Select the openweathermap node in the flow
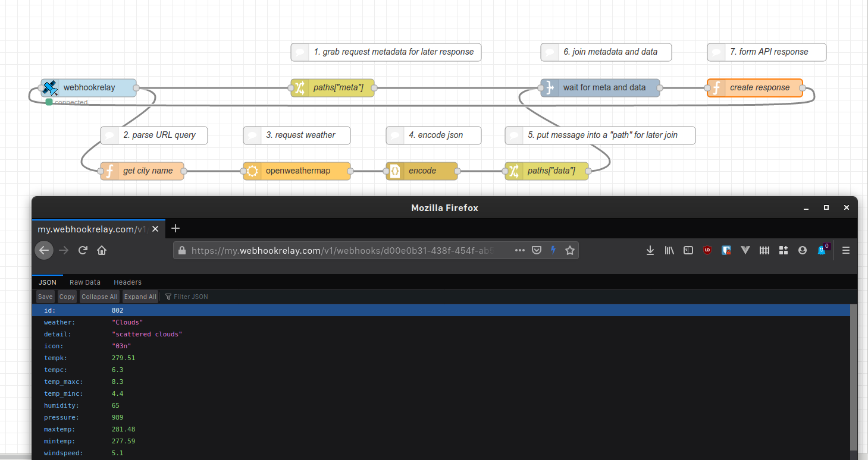Screen dimensions: 868x460 (x=296, y=171)
